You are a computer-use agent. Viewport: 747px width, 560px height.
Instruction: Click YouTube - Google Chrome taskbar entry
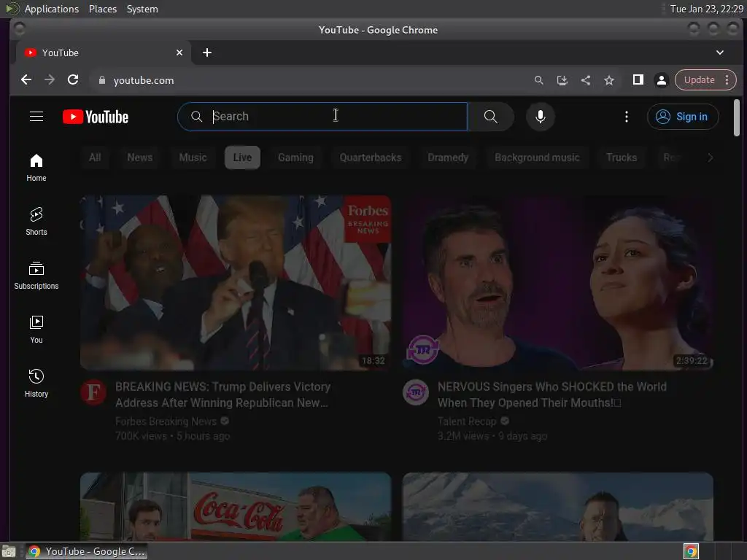[x=86, y=551]
